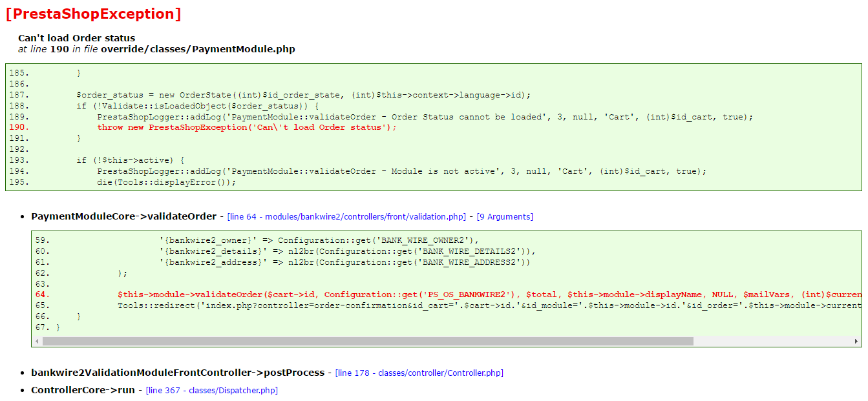Click highlighted line 64 validateOrder call
The image size is (868, 401).
[489, 294]
